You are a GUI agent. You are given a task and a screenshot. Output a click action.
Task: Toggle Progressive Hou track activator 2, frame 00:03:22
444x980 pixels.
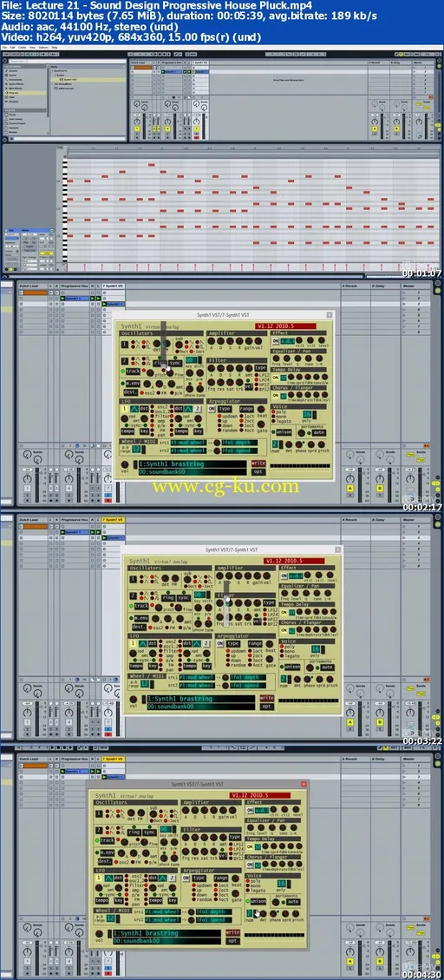click(69, 722)
